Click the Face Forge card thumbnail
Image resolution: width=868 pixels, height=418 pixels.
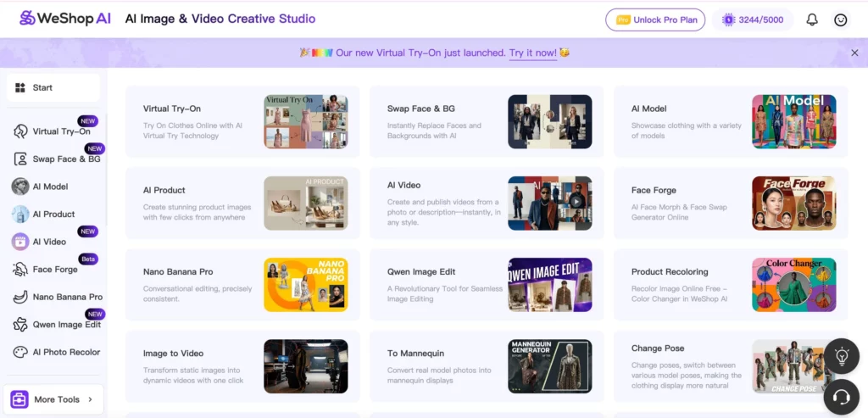pos(793,203)
